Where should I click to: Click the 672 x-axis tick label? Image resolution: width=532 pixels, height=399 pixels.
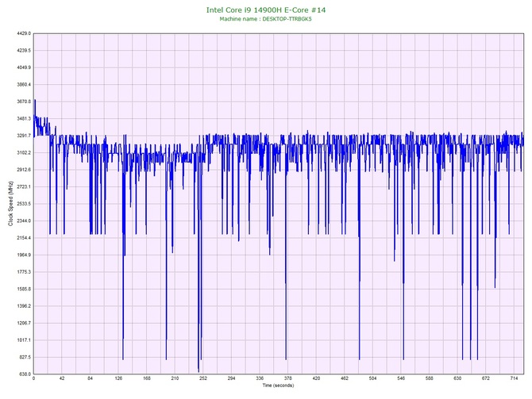click(x=485, y=378)
